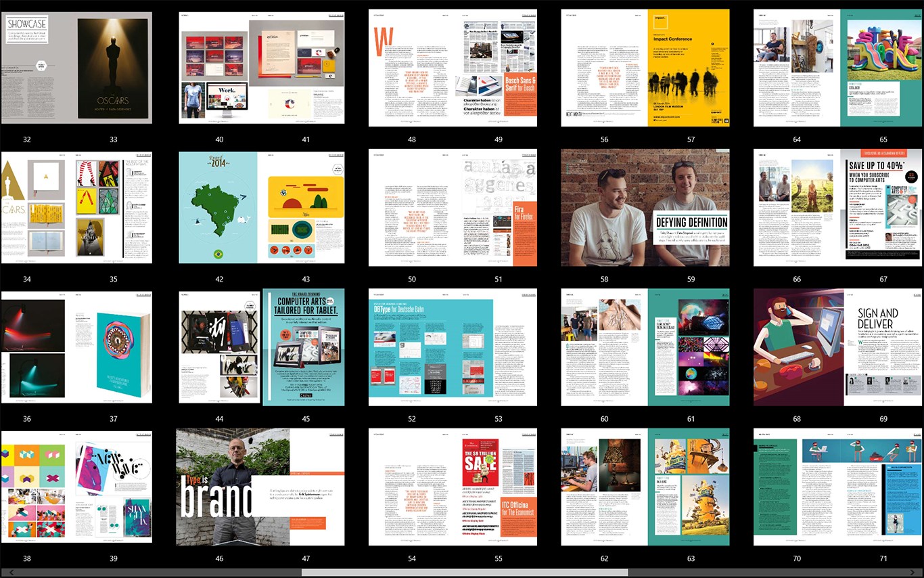Open ITC Officina for The Economist page
Image resolution: width=924 pixels, height=578 pixels.
[x=496, y=487]
